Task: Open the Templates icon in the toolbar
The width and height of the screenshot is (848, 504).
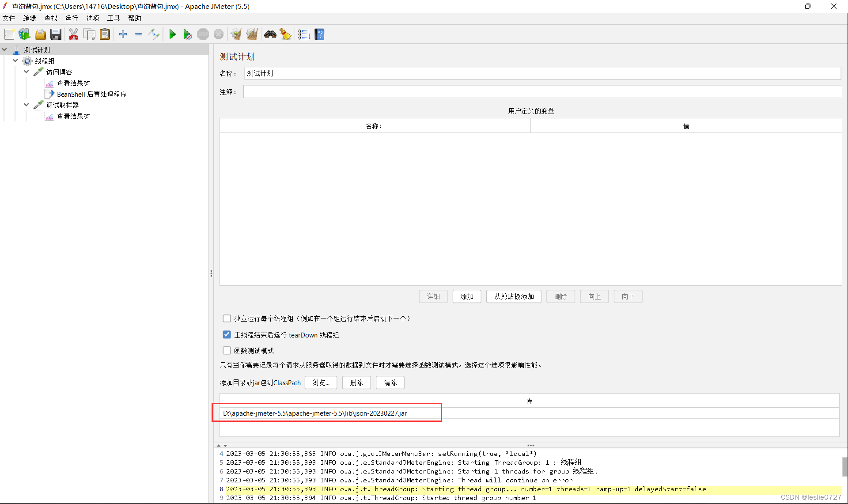Action: 24,34
